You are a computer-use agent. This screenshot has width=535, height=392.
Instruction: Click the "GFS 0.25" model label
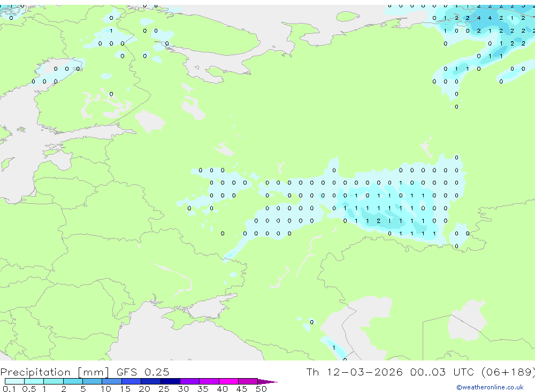coord(143,372)
